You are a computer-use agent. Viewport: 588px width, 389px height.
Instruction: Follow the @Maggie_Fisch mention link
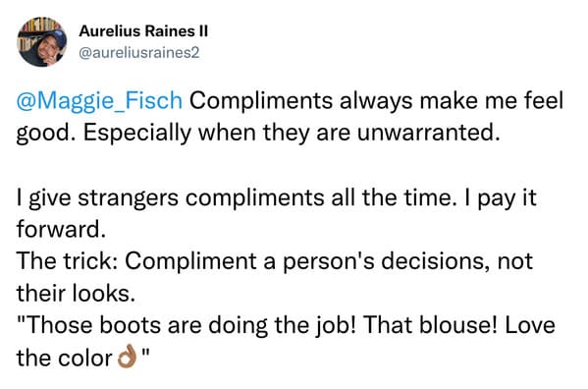pyautogui.click(x=99, y=100)
